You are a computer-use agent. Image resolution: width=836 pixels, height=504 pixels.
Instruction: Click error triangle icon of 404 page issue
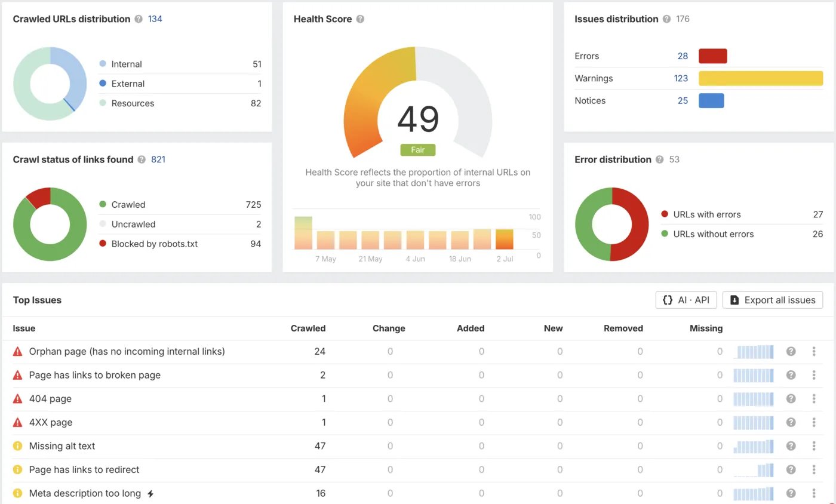click(x=17, y=398)
